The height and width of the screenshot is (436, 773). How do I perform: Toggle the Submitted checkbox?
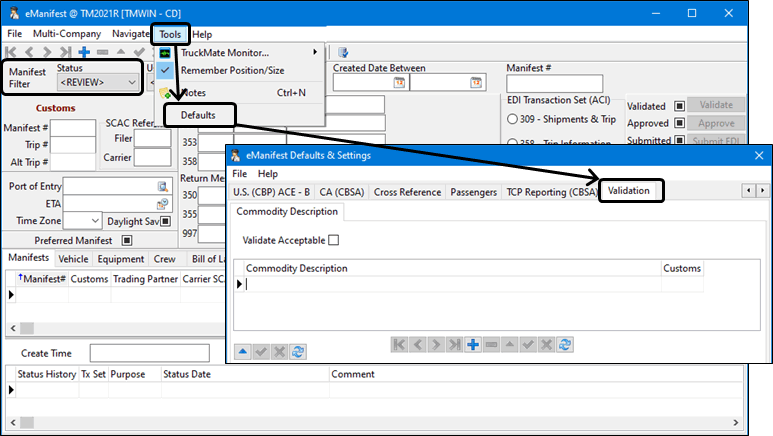pos(679,140)
